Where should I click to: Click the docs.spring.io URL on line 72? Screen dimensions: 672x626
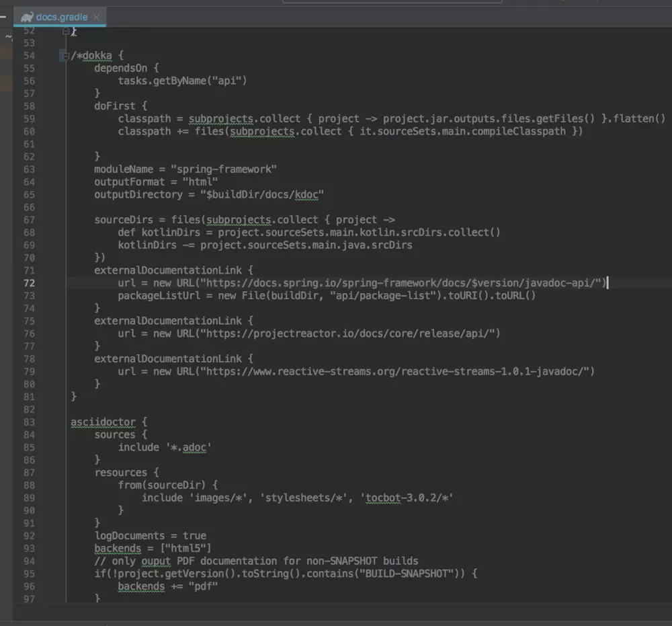[401, 283]
